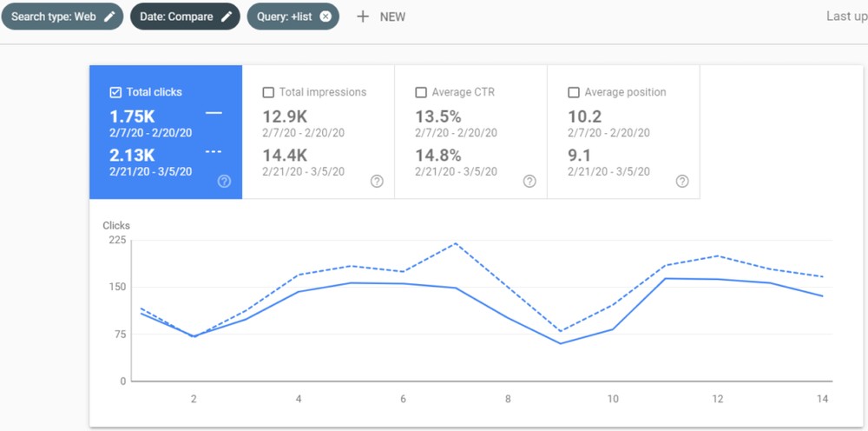Enable the Average CTR checkbox
This screenshot has width=868, height=431.
tap(421, 92)
